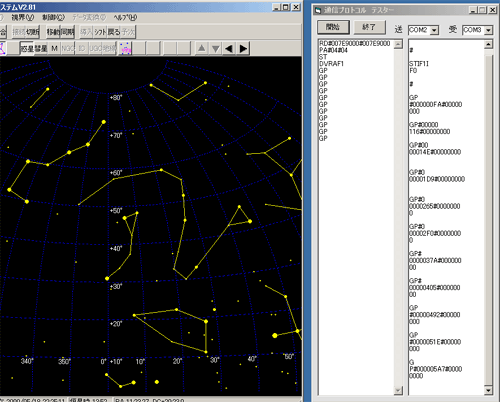Click the 移動 (move) toolbar button

coord(53,32)
